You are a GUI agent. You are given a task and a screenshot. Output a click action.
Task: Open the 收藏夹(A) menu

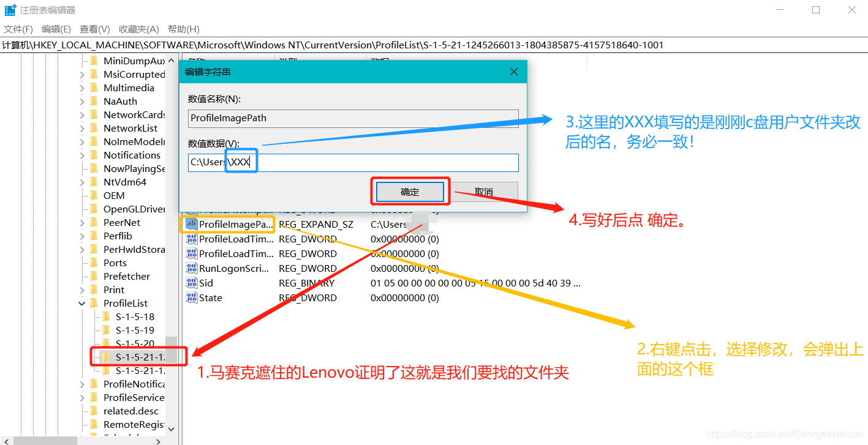pyautogui.click(x=139, y=29)
